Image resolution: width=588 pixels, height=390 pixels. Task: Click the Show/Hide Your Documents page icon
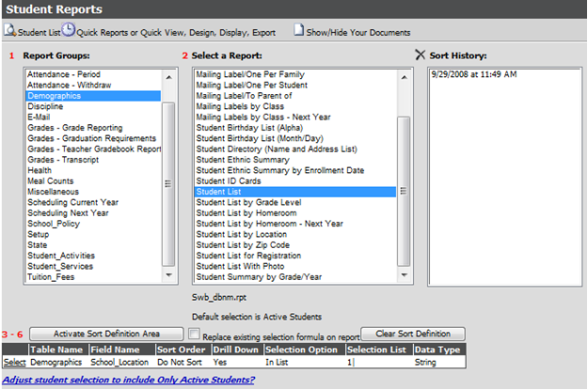pos(299,29)
